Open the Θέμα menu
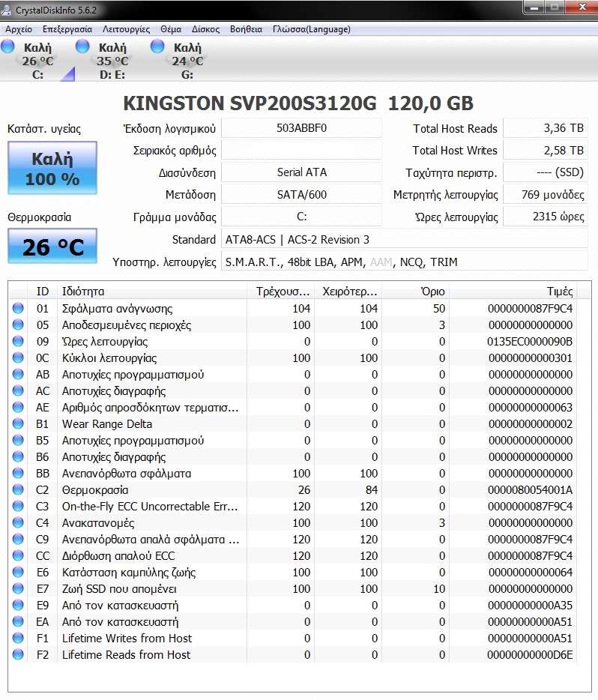 pyautogui.click(x=171, y=29)
